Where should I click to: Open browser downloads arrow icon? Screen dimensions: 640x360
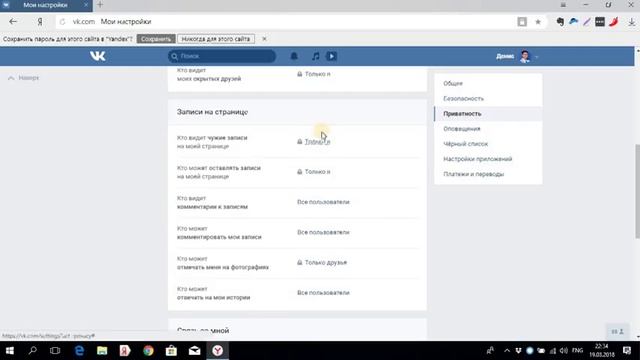(x=631, y=22)
